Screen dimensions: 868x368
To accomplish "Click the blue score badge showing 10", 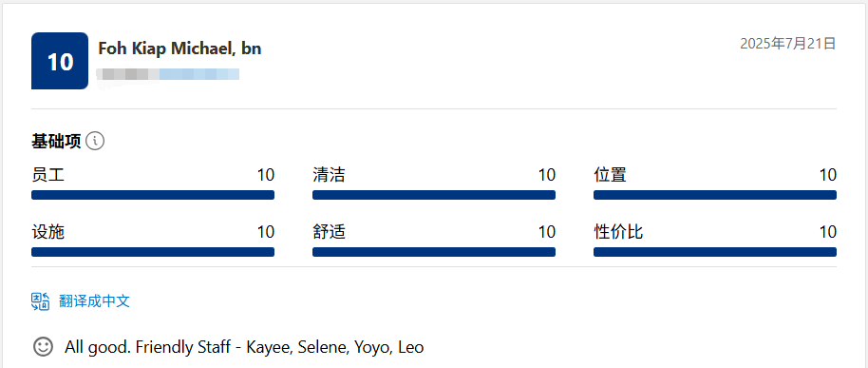I will point(60,61).
